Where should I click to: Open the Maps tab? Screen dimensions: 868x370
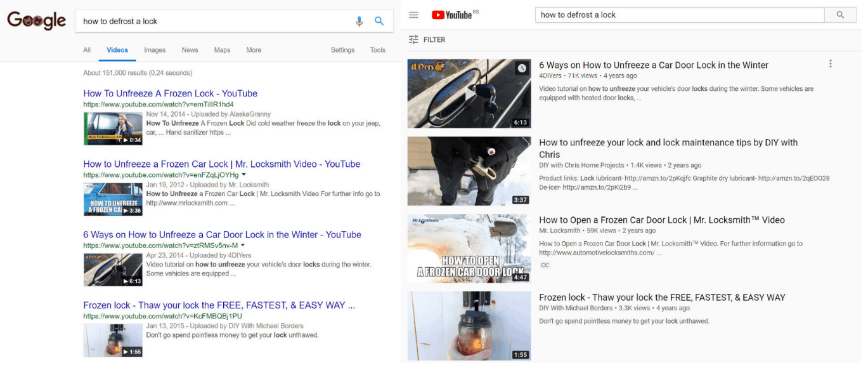(x=222, y=50)
